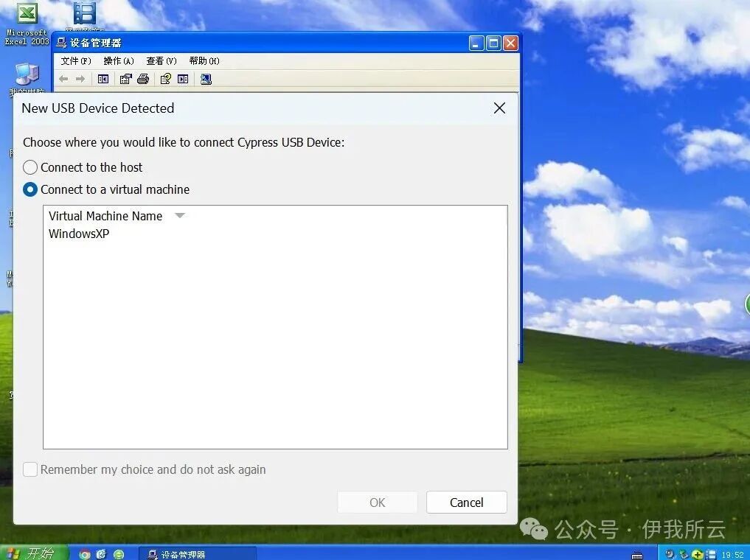This screenshot has height=560, width=750.
Task: Open the Properties icon in Device Manager toolbar
Action: coord(126,79)
